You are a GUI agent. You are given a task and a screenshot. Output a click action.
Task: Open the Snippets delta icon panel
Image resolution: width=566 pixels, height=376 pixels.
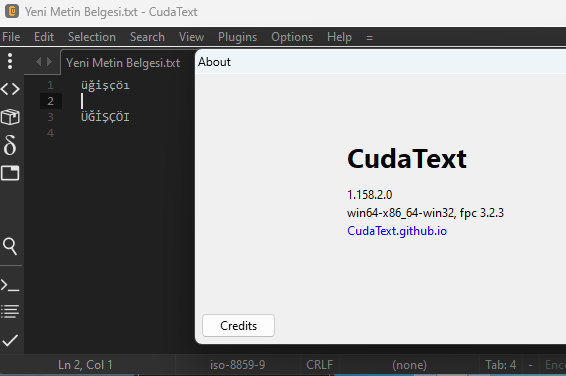[10, 145]
